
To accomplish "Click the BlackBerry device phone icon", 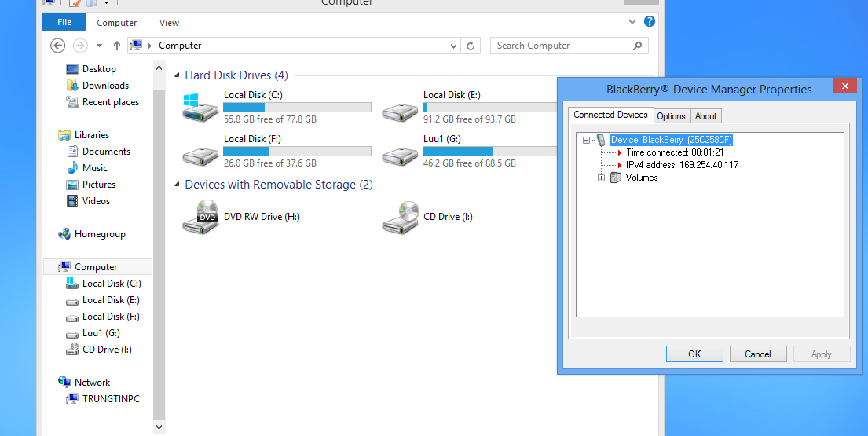I will 601,140.
